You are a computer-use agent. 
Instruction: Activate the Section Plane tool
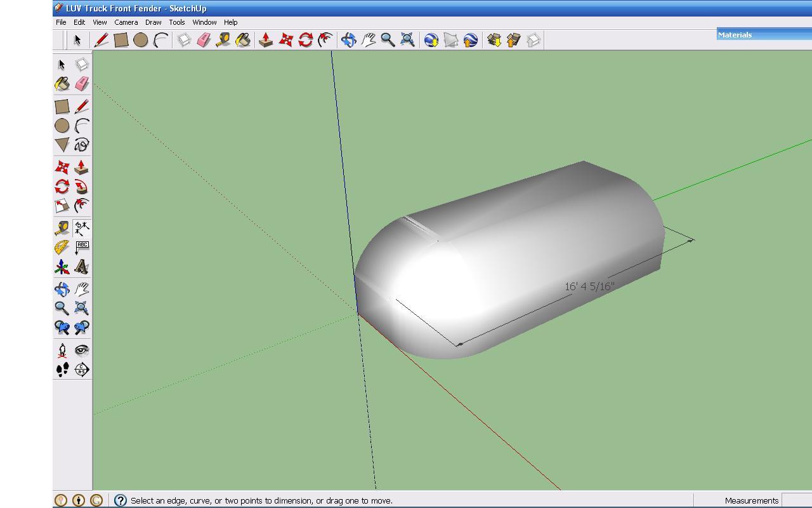pos(82,370)
